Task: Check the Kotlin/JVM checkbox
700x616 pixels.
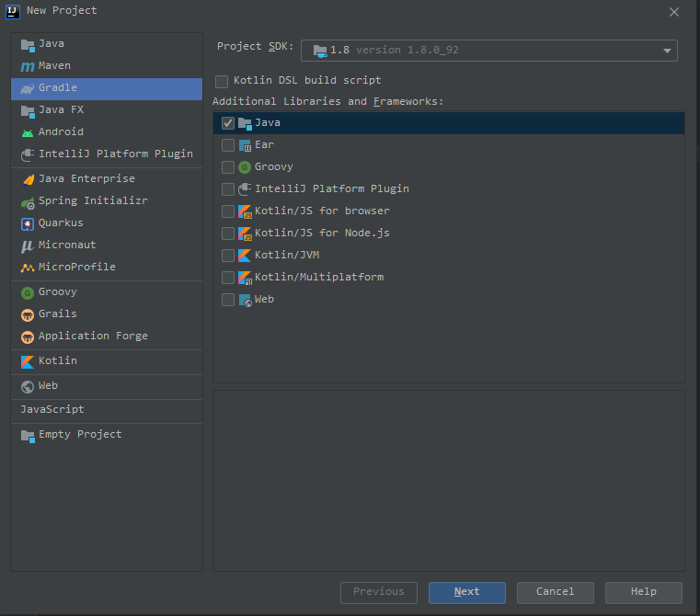Action: (228, 256)
